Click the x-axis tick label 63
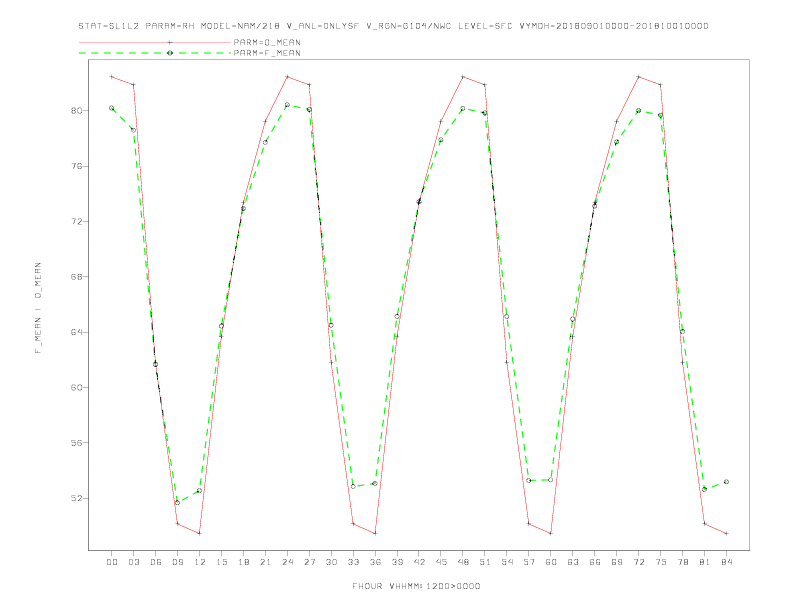Viewport: 792px width, 612px height. [x=573, y=562]
